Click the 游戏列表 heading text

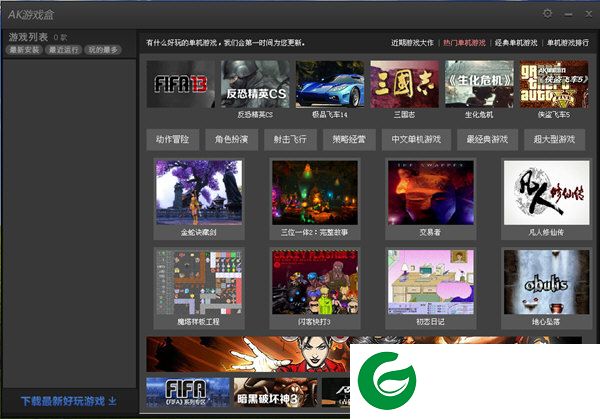point(28,37)
